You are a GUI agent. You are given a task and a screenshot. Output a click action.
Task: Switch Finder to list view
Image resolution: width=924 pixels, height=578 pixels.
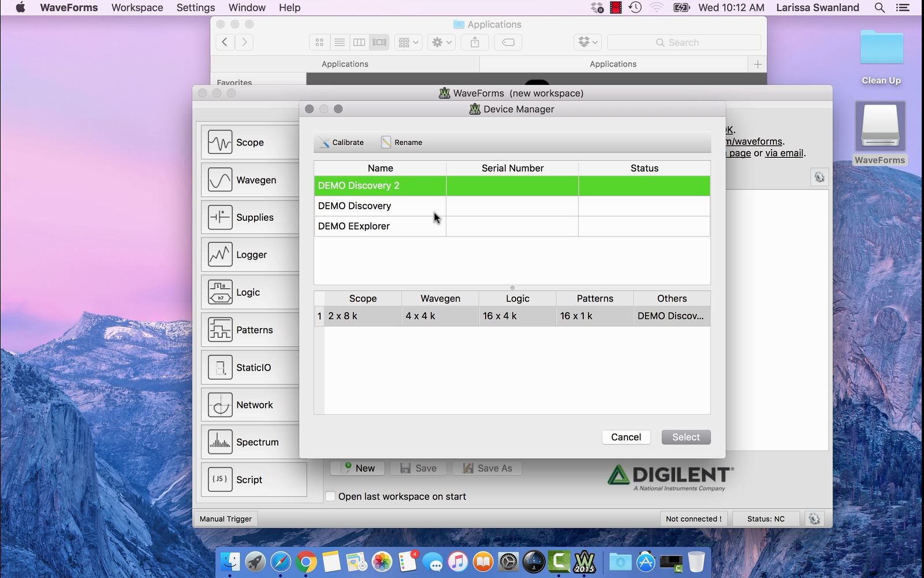coord(340,42)
